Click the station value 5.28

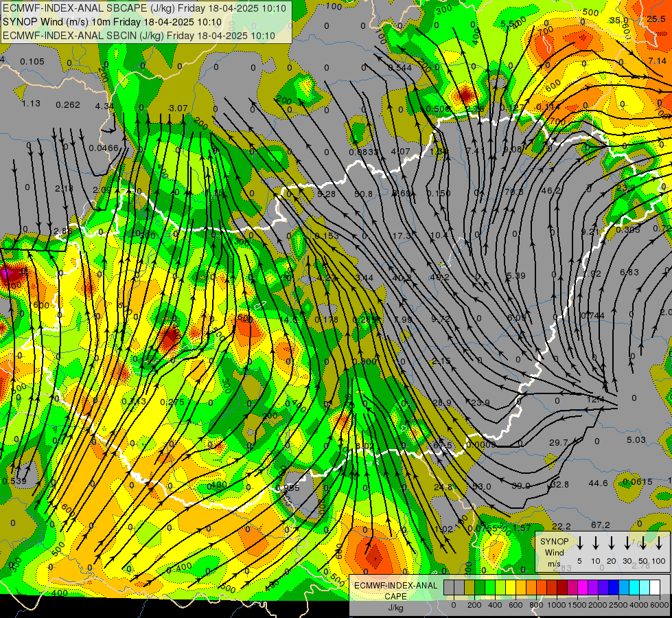tap(326, 194)
